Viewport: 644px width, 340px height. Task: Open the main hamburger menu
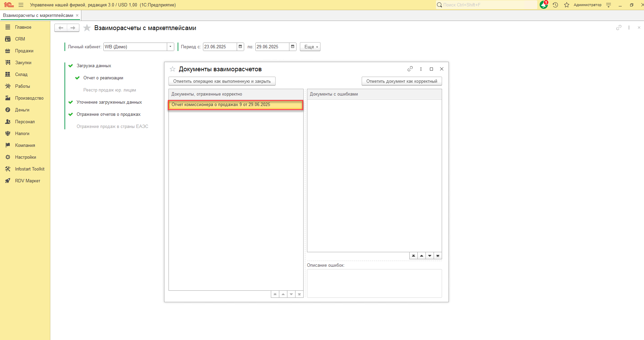tap(21, 5)
